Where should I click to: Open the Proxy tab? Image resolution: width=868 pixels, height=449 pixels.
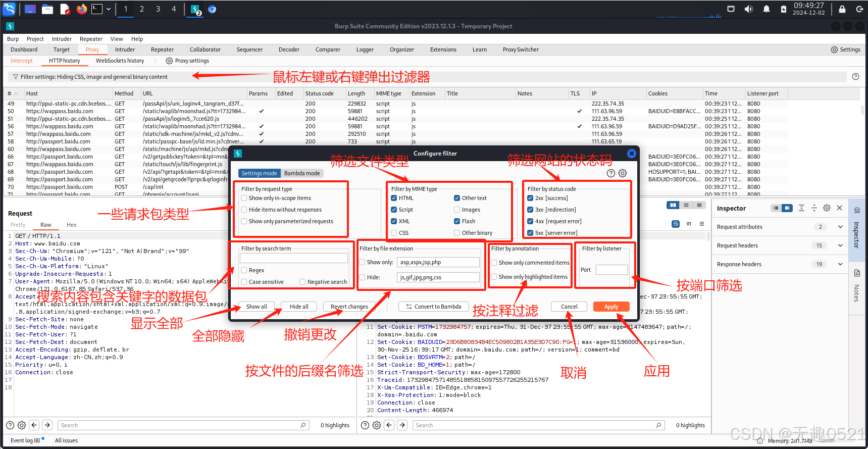tap(92, 49)
